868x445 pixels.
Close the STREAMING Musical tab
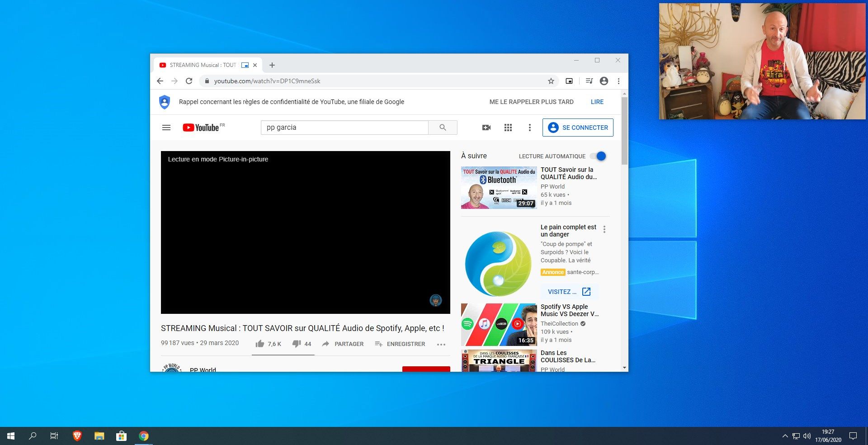pyautogui.click(x=255, y=65)
